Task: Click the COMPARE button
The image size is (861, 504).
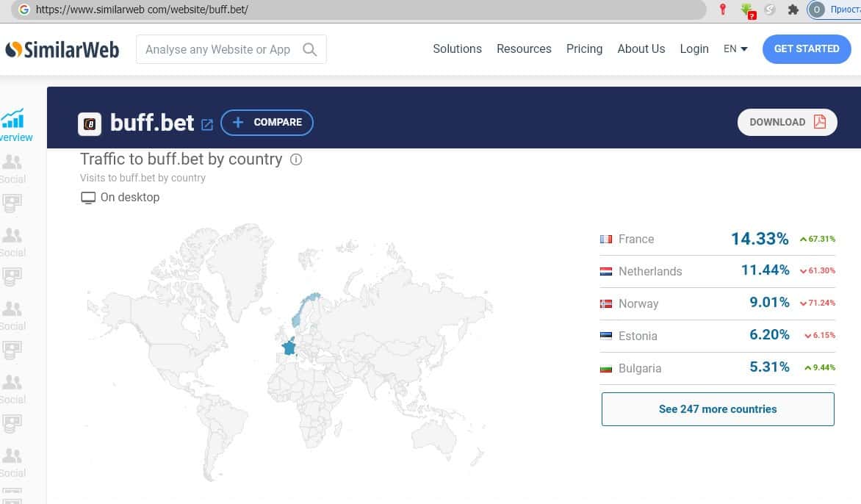Action: 267,122
